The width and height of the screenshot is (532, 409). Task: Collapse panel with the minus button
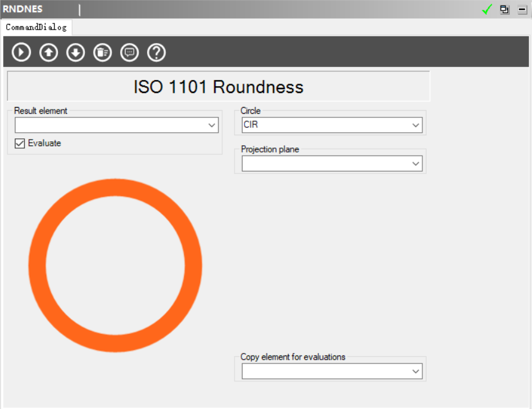pyautogui.click(x=522, y=9)
